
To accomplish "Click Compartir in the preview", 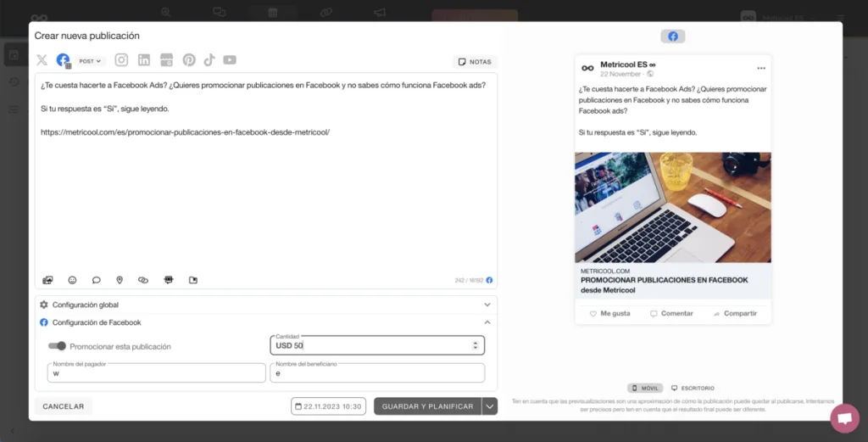I will (x=735, y=314).
